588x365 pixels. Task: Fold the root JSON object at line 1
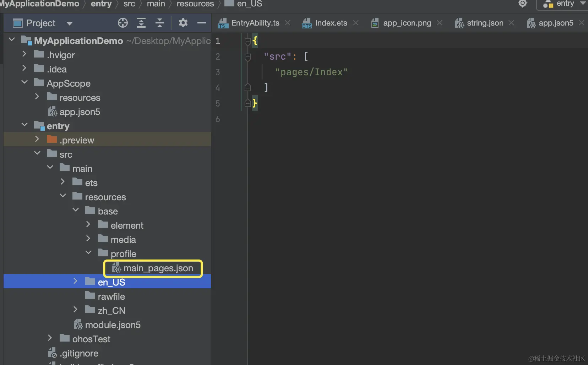[x=248, y=41]
